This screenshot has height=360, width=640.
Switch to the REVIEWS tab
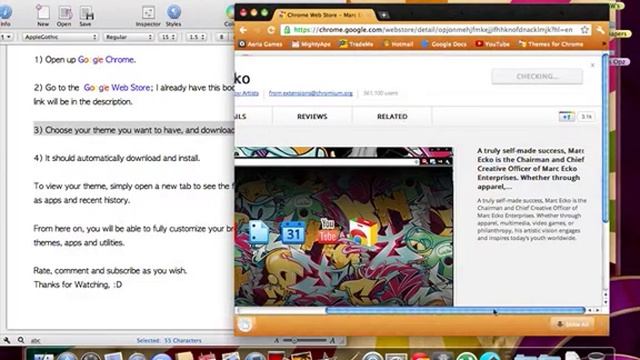(312, 116)
